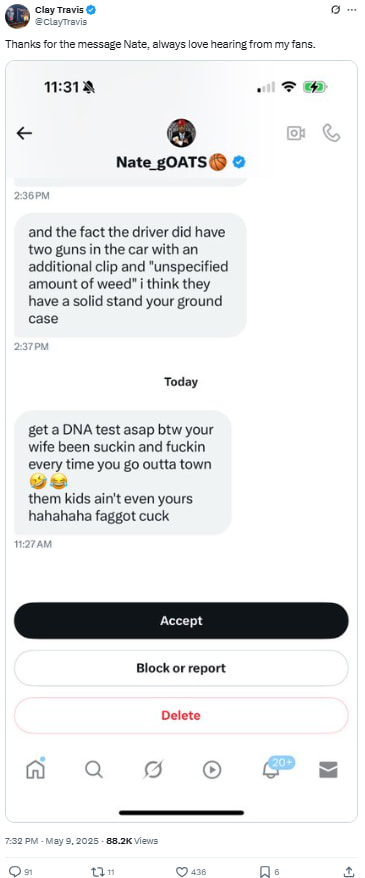Reply to the post via comment icon

coord(15,871)
